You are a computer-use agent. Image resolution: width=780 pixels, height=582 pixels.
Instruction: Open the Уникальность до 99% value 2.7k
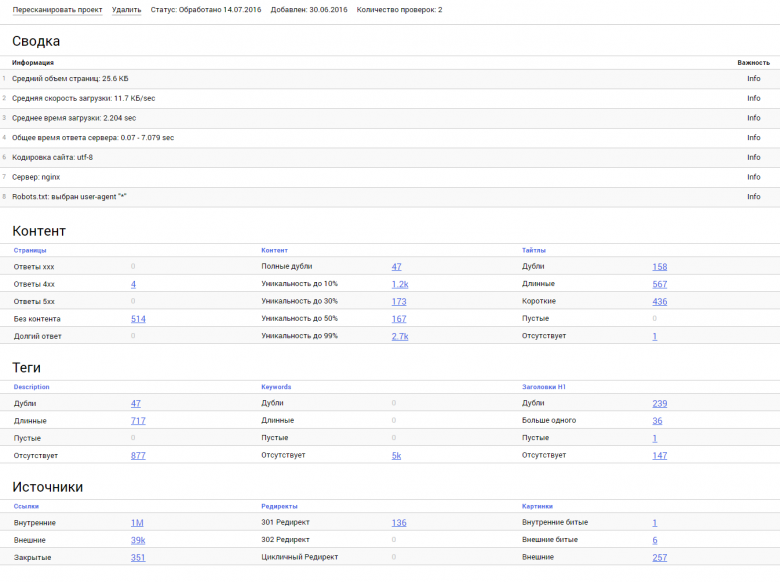pos(400,337)
